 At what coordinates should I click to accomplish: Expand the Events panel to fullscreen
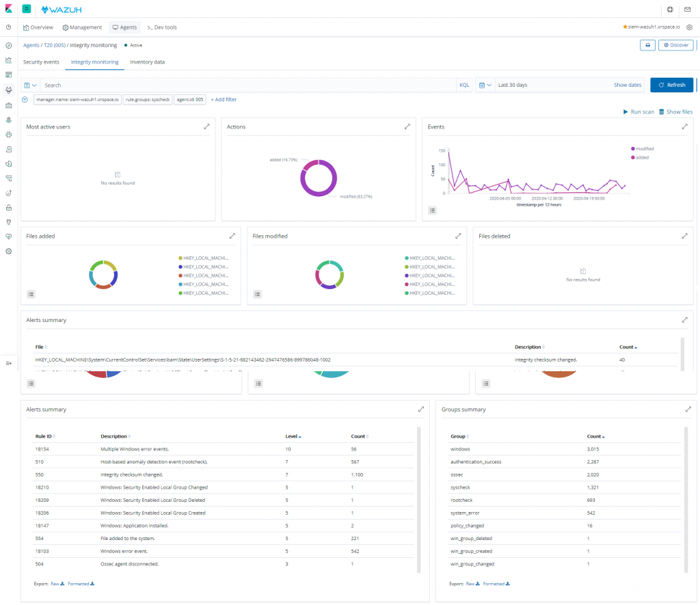[684, 126]
